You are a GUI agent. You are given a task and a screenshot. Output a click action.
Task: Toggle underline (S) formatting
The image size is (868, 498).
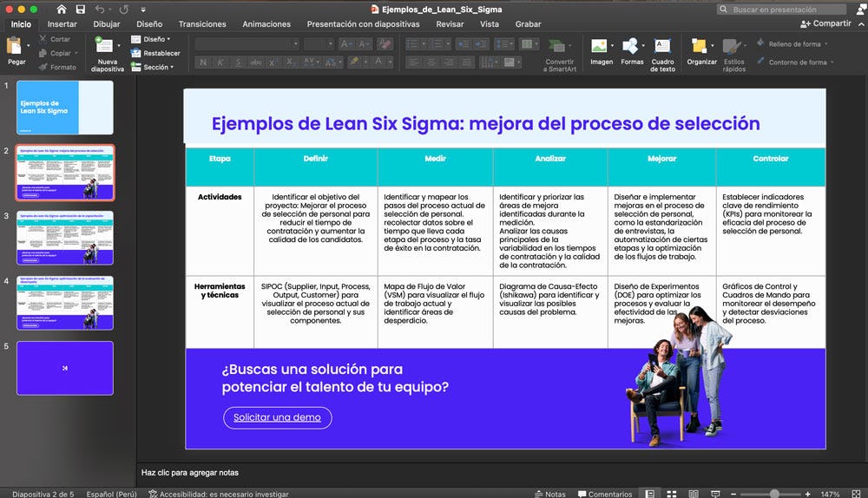[238, 62]
